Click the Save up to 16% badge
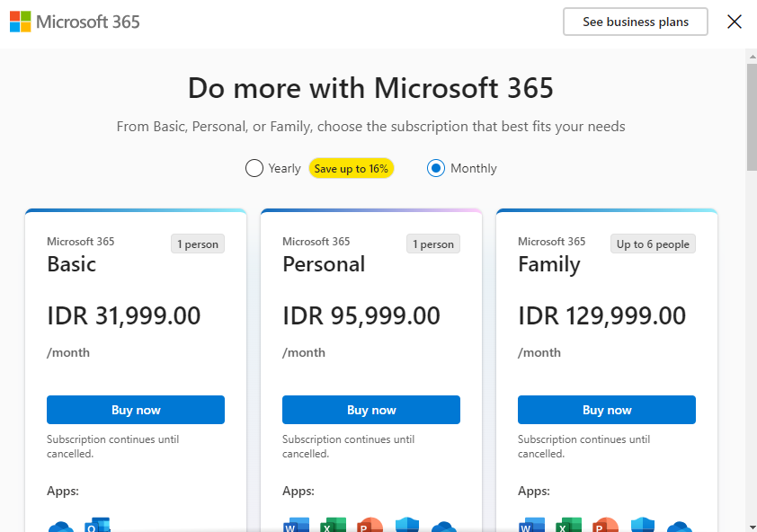The image size is (757, 532). (351, 168)
